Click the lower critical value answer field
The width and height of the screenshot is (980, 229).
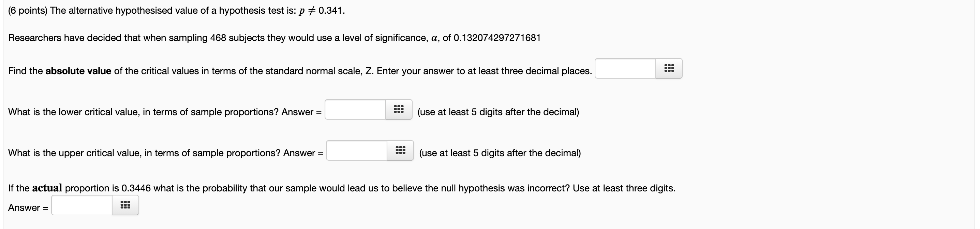356,110
